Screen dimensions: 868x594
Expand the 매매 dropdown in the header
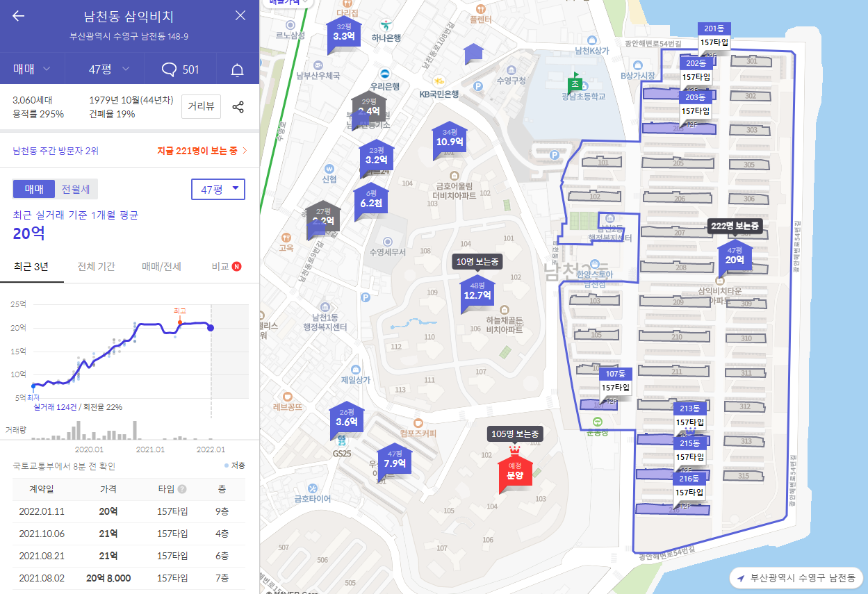click(x=32, y=69)
